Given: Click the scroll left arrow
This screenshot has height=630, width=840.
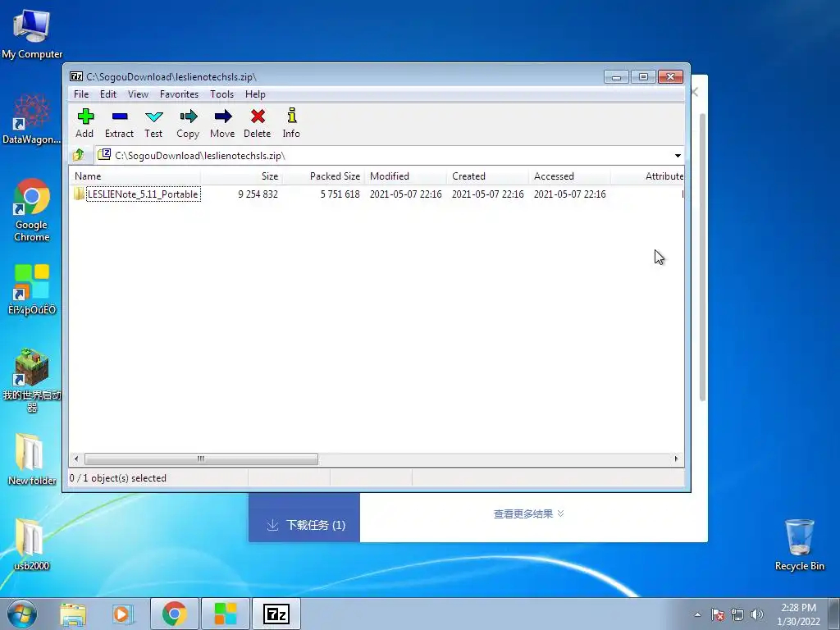Looking at the screenshot, I should (76, 459).
